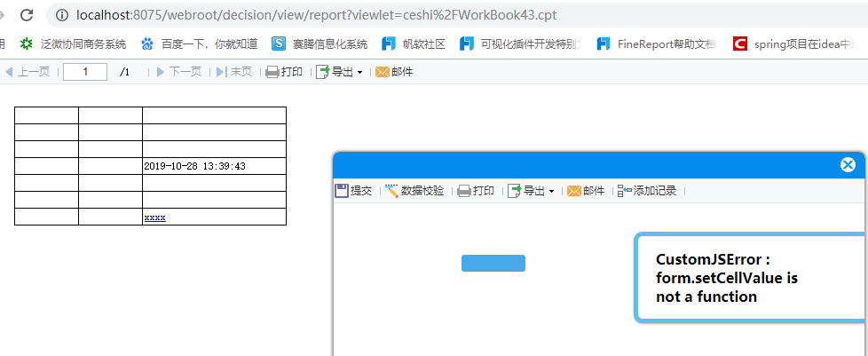
Task: Open the 导出 dropdown in dialog toolbar
Action: point(532,191)
